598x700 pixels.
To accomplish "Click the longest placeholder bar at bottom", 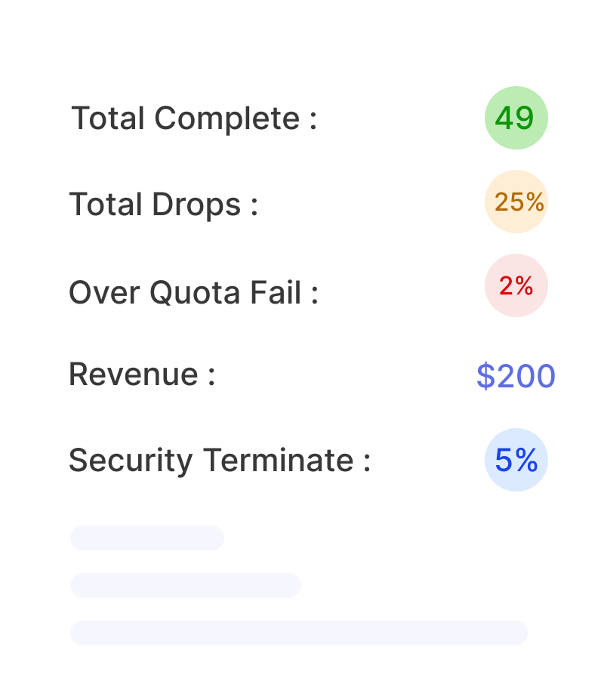I will 299,633.
